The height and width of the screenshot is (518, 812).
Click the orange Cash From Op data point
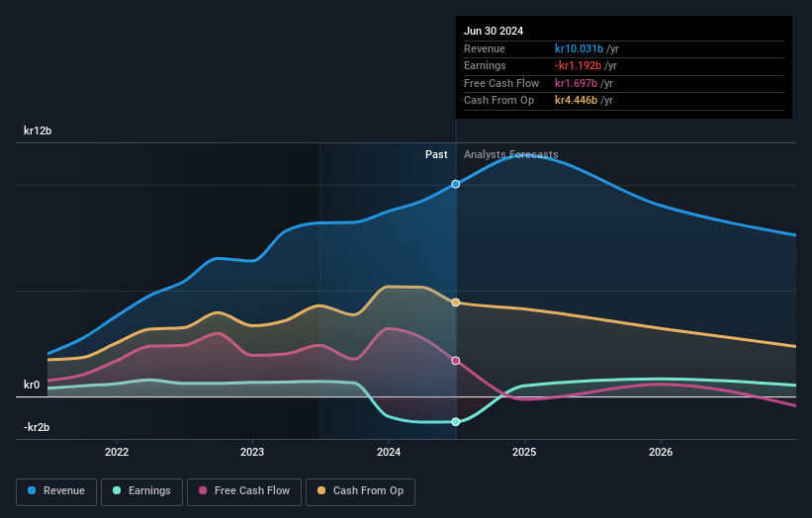[456, 302]
